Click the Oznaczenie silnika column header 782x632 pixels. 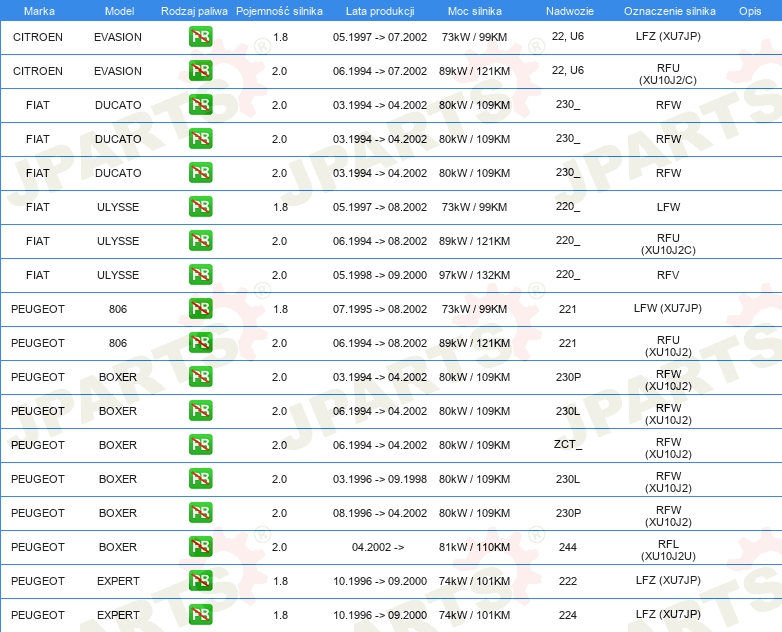[x=670, y=11]
